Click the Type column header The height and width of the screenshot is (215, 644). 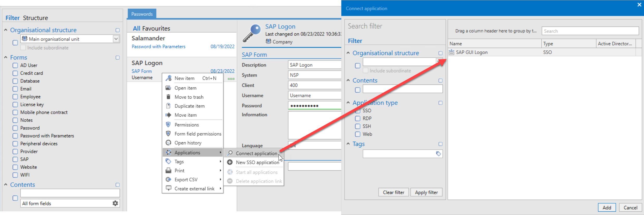[x=569, y=44]
